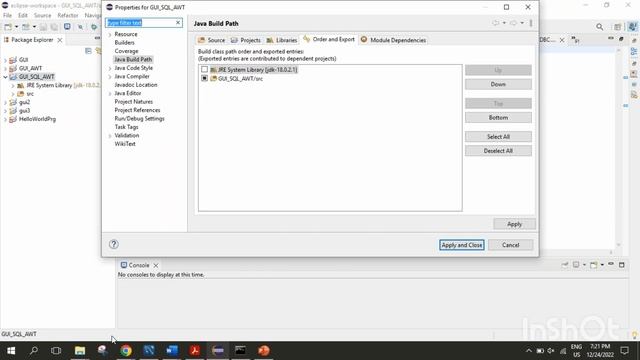Screen dimensions: 640x360
Task: Close the Console view tab
Action: tap(156, 265)
